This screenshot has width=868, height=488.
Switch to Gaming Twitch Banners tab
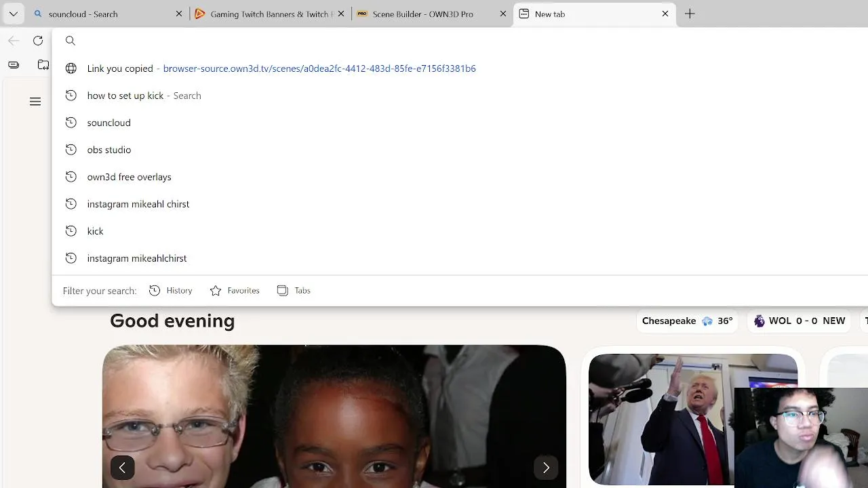pyautogui.click(x=270, y=14)
